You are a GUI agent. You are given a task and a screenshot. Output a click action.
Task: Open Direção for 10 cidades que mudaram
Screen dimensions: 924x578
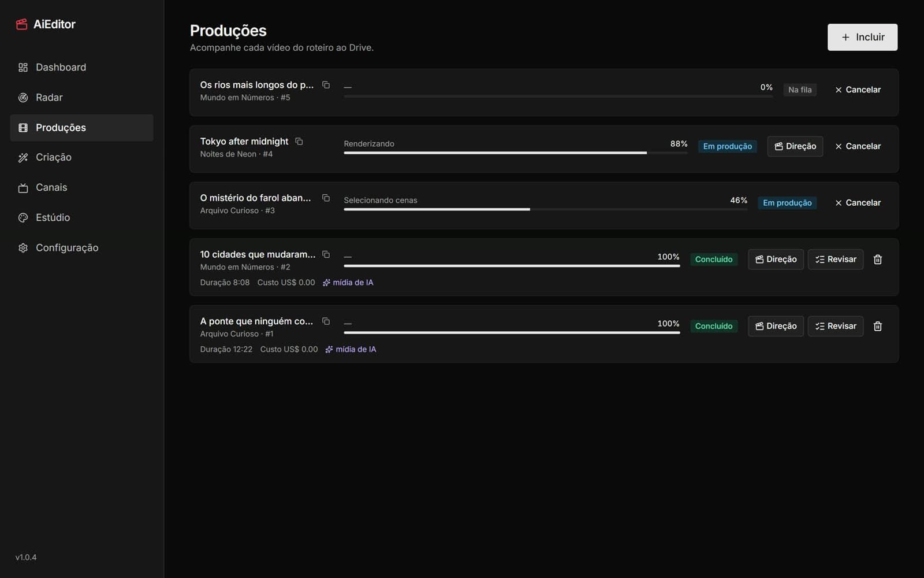(776, 260)
